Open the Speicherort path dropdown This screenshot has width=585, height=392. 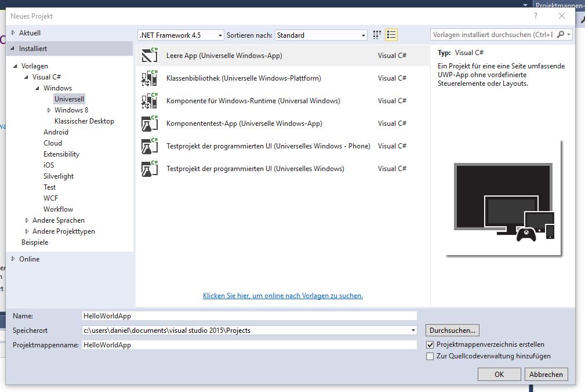[x=413, y=331]
